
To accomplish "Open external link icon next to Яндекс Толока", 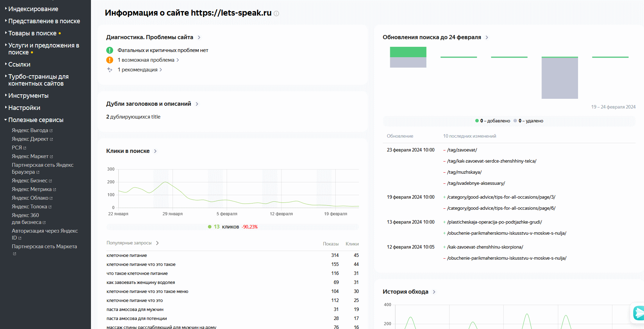I will point(50,207).
